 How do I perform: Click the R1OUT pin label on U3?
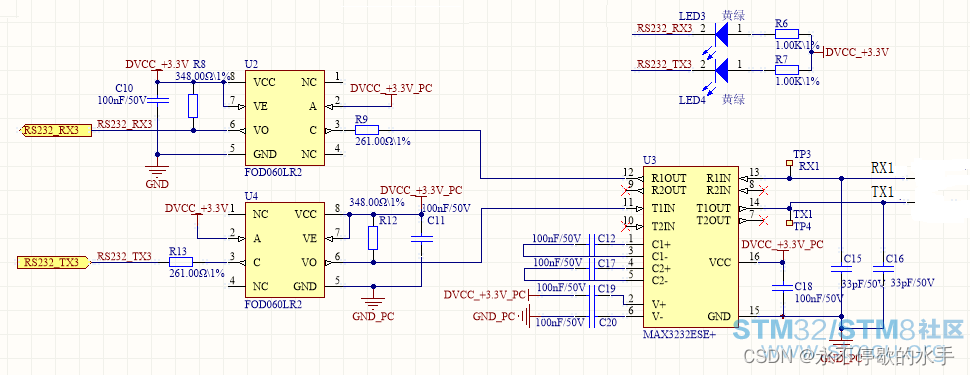[x=669, y=178]
